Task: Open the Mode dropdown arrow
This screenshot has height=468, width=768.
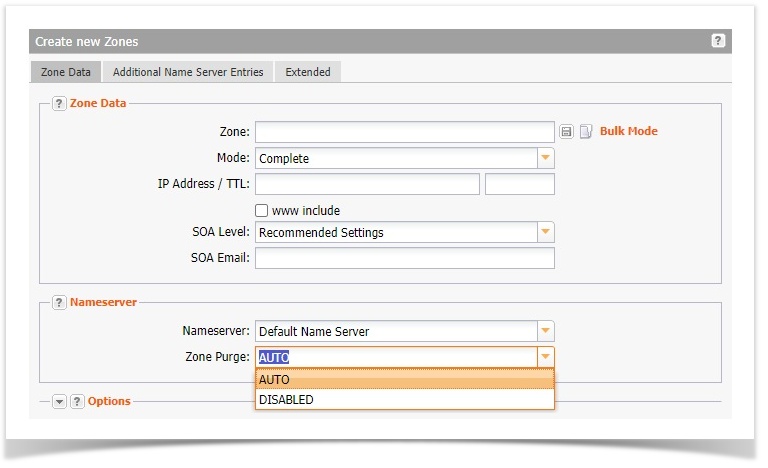Action: [x=546, y=158]
